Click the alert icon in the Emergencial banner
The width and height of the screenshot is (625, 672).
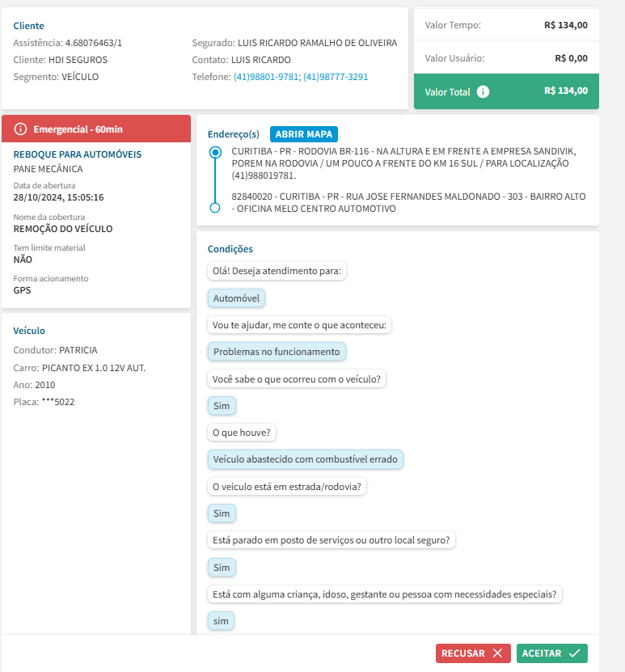pyautogui.click(x=20, y=129)
